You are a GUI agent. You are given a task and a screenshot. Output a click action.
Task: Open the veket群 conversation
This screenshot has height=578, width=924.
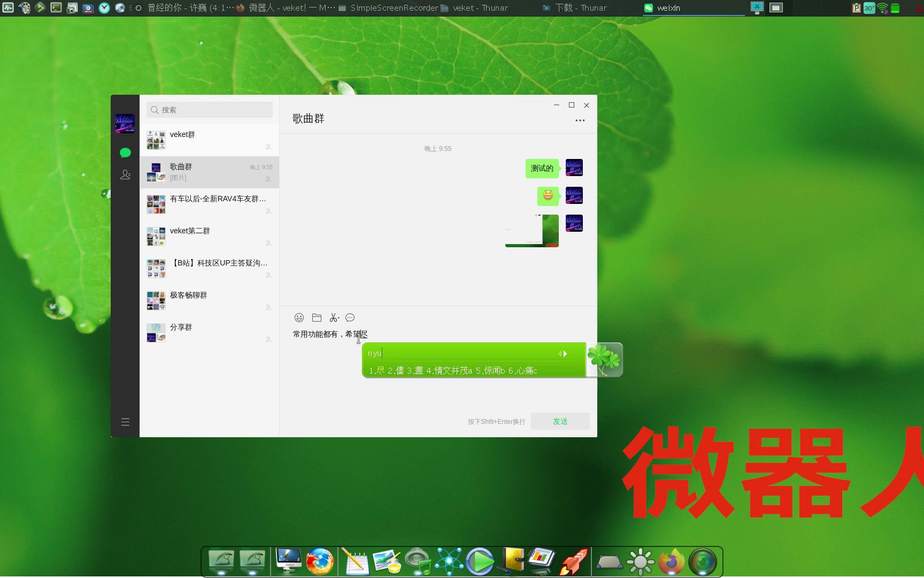click(210, 140)
